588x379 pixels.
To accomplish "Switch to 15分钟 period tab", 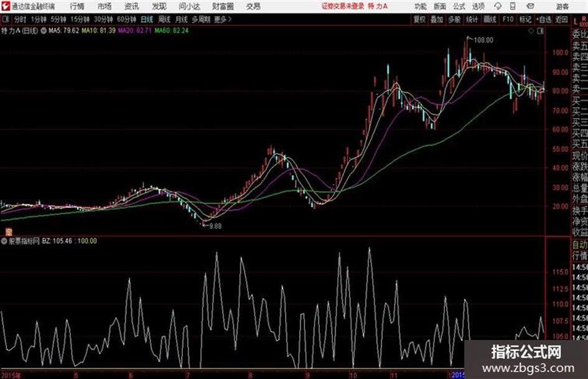I will pos(80,19).
